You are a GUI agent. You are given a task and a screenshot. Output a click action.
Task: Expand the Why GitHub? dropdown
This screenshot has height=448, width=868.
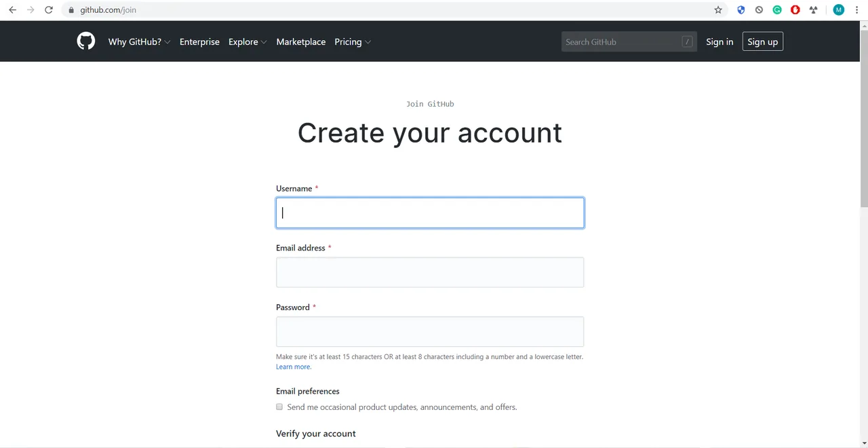pos(139,41)
